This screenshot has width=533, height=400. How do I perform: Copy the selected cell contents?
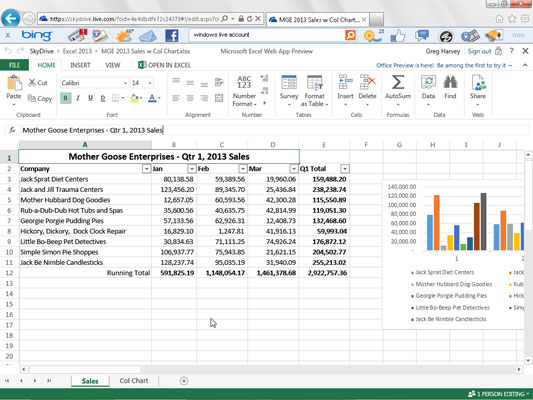tap(40, 98)
